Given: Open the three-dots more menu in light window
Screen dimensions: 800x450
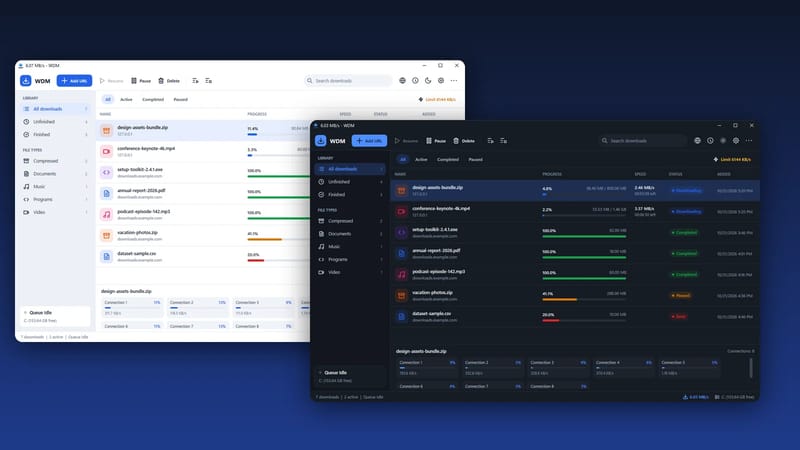Looking at the screenshot, I should tap(454, 81).
